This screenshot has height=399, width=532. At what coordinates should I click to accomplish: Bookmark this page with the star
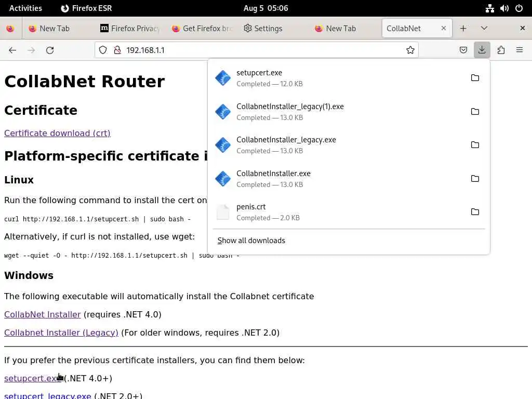[410, 50]
